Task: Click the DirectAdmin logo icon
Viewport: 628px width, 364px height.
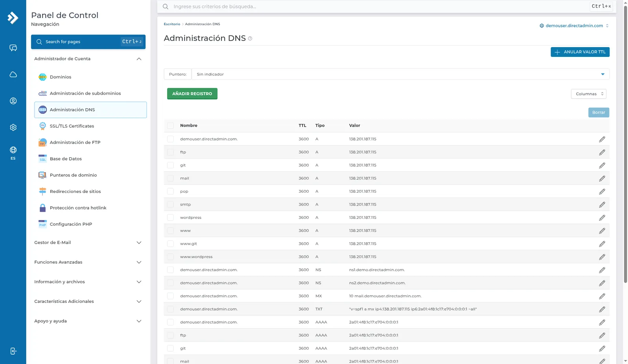Action: [x=13, y=18]
